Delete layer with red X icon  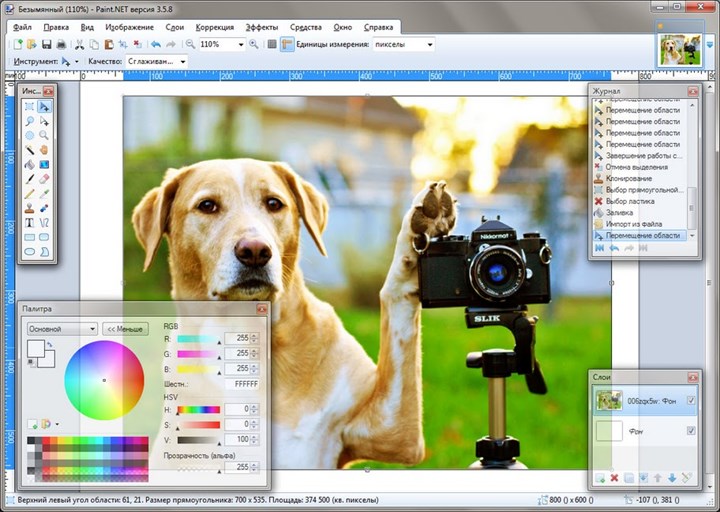pos(614,478)
